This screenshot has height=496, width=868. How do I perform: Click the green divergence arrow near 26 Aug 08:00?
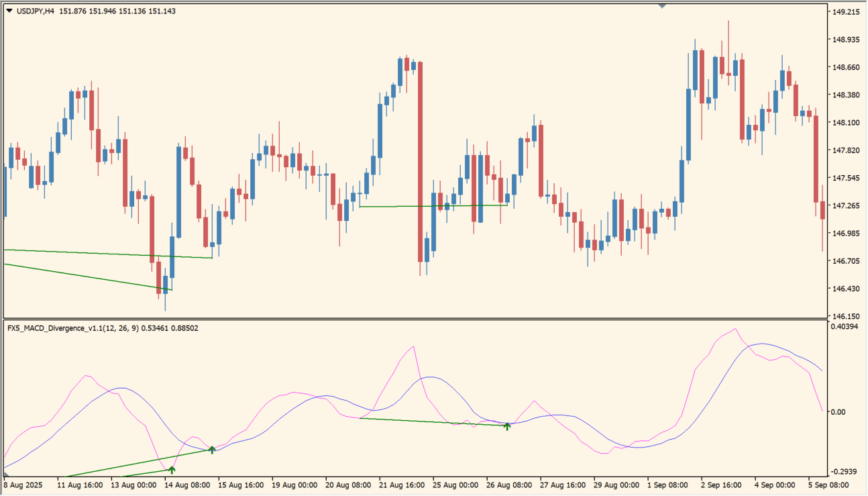tap(507, 426)
